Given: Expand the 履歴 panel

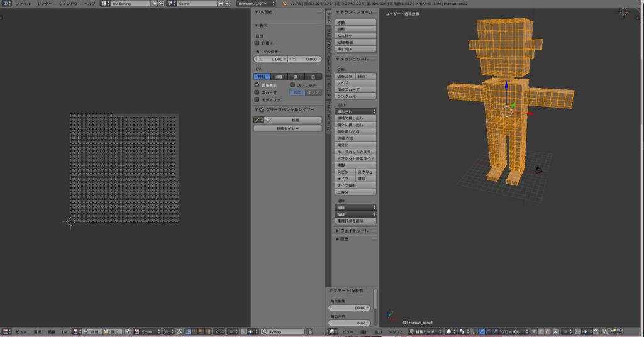Looking at the screenshot, I should (x=343, y=239).
